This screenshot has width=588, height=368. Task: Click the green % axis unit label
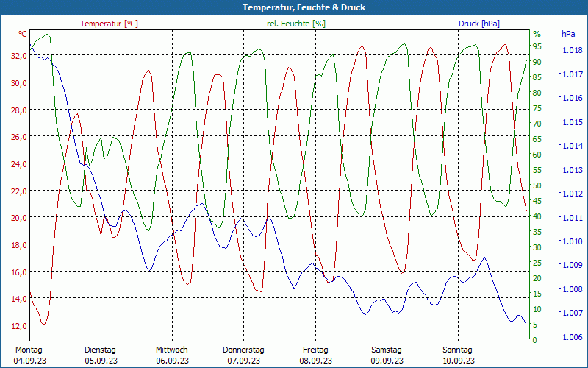[x=537, y=35]
